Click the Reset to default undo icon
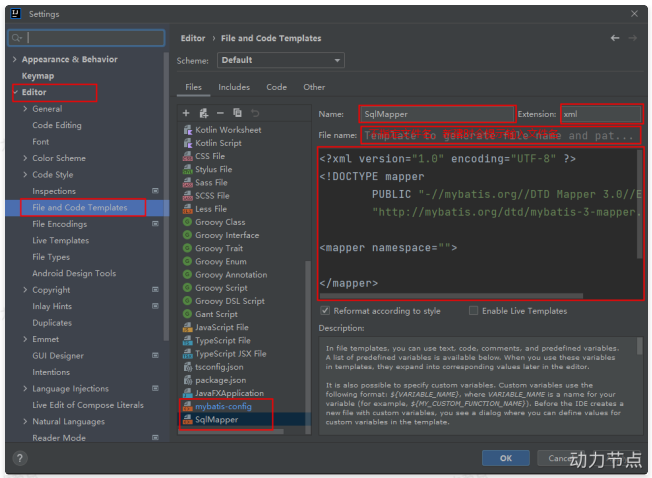The height and width of the screenshot is (478, 652). click(255, 113)
